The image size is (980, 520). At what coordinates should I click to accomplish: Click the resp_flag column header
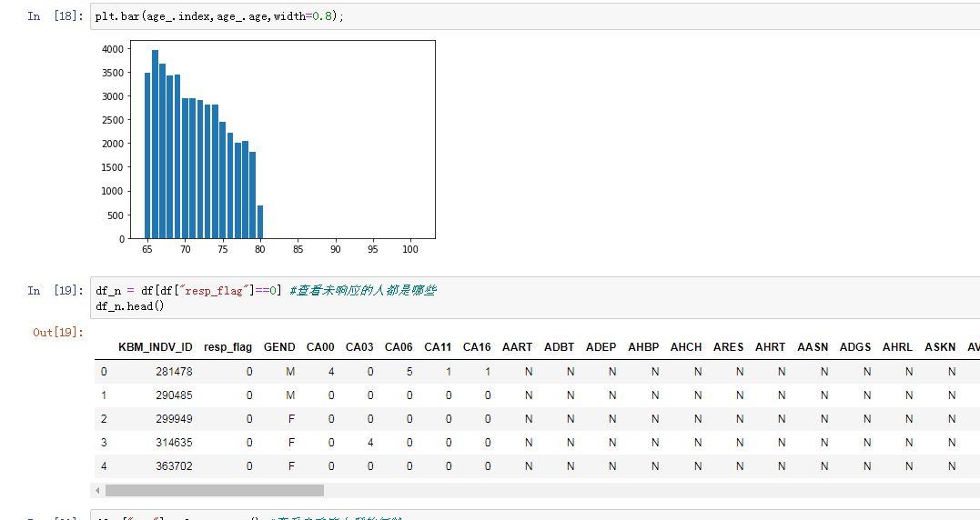[227, 347]
